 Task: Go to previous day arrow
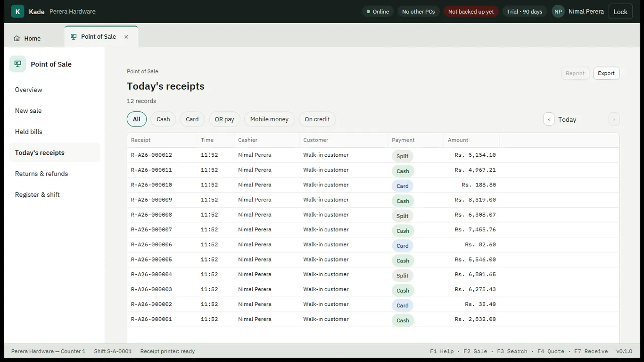tap(549, 119)
